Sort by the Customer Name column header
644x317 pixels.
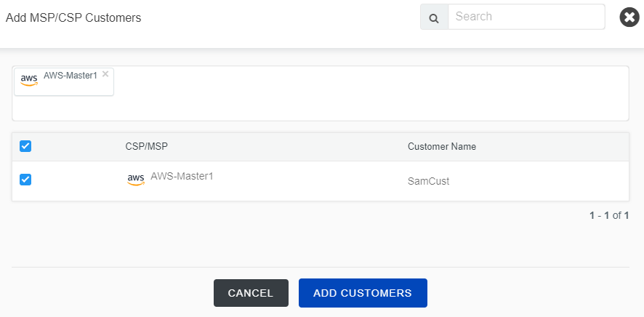pyautogui.click(x=441, y=146)
